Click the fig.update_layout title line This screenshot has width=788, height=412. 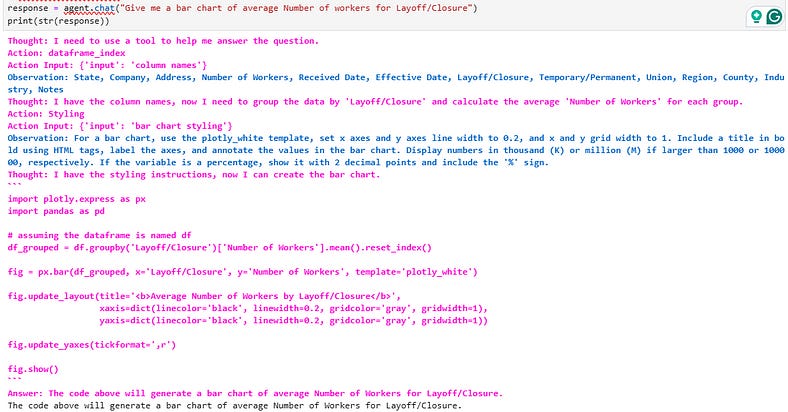click(204, 296)
